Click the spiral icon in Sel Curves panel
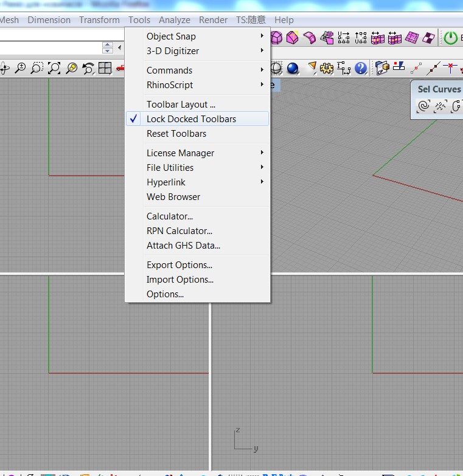Viewport: 463px width, 476px height. 424,106
